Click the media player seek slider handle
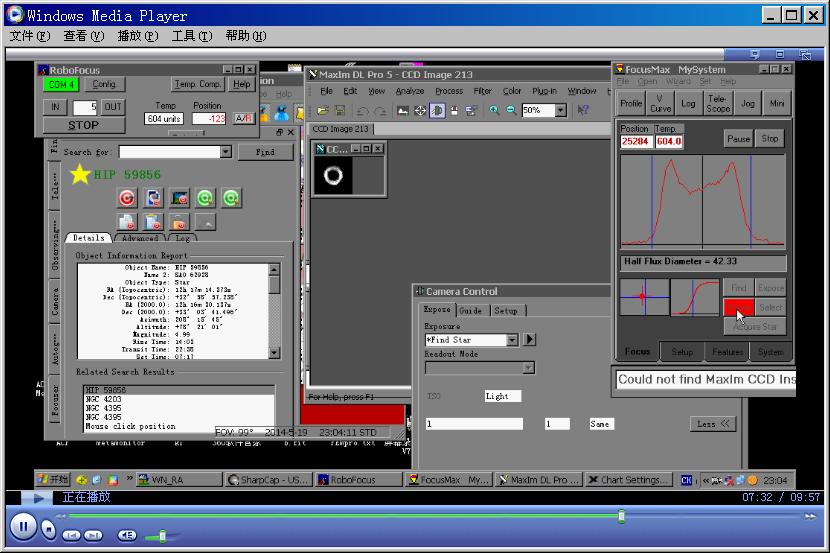The image size is (830, 553). pos(621,515)
